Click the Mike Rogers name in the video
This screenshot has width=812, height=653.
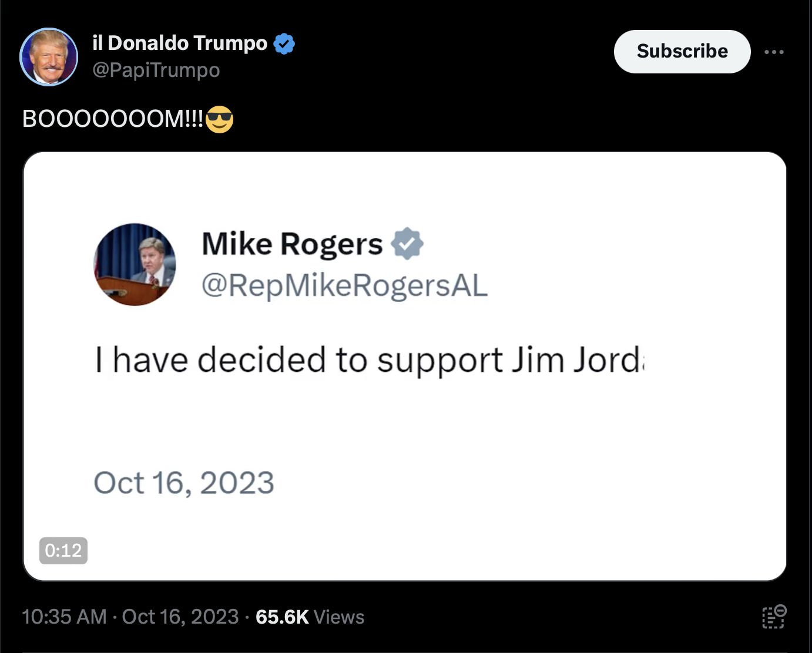pyautogui.click(x=292, y=244)
